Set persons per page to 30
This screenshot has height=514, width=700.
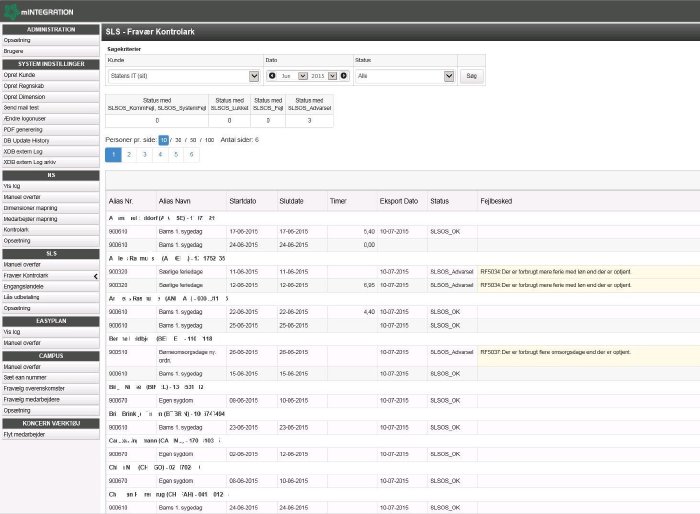coord(178,140)
